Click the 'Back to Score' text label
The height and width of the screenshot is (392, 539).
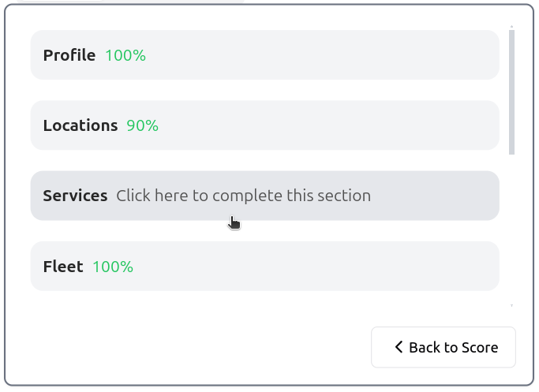(x=454, y=347)
